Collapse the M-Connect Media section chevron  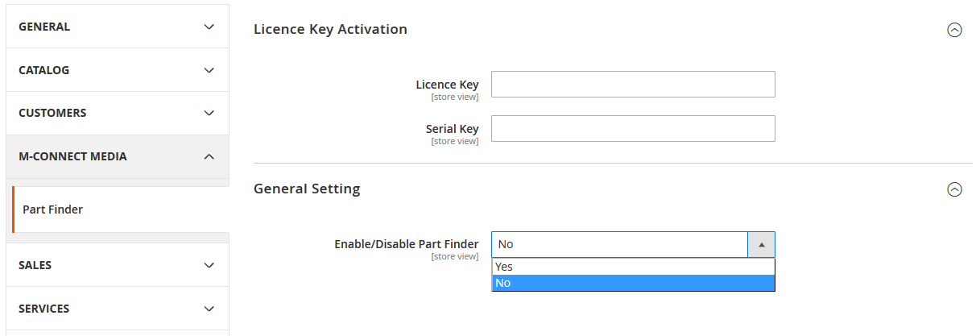(209, 156)
